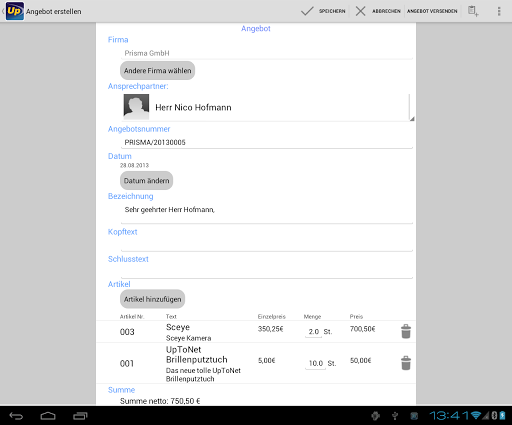
Task: Focus the empty Schlusstext field
Action: tap(267, 272)
